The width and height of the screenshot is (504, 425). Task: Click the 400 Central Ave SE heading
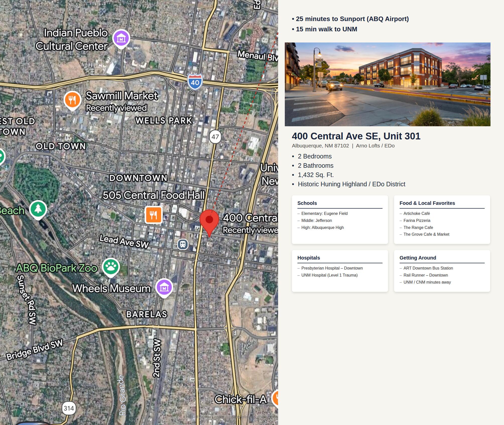356,136
